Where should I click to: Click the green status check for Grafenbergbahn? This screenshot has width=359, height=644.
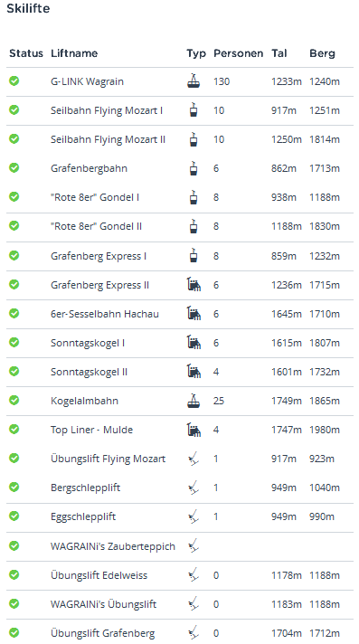click(14, 167)
